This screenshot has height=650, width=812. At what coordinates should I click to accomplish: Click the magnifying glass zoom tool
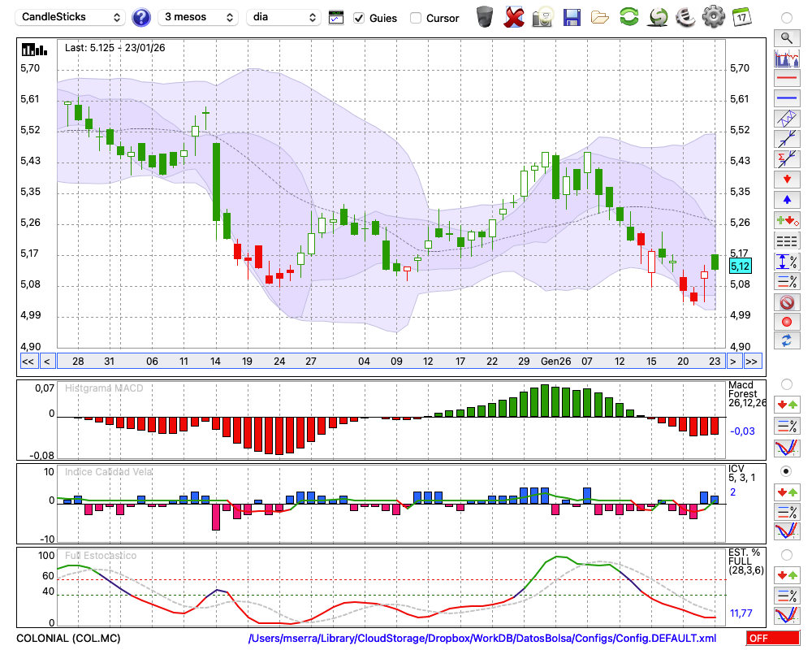point(786,37)
